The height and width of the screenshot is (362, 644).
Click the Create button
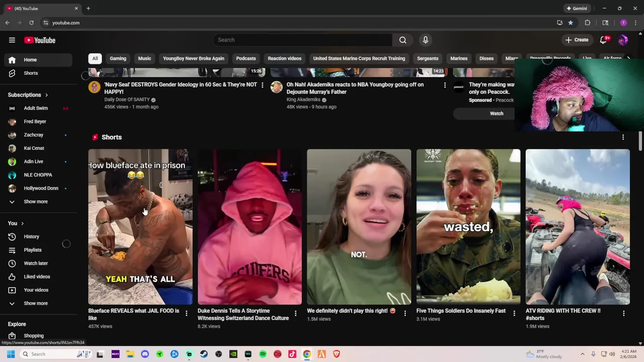click(x=577, y=40)
